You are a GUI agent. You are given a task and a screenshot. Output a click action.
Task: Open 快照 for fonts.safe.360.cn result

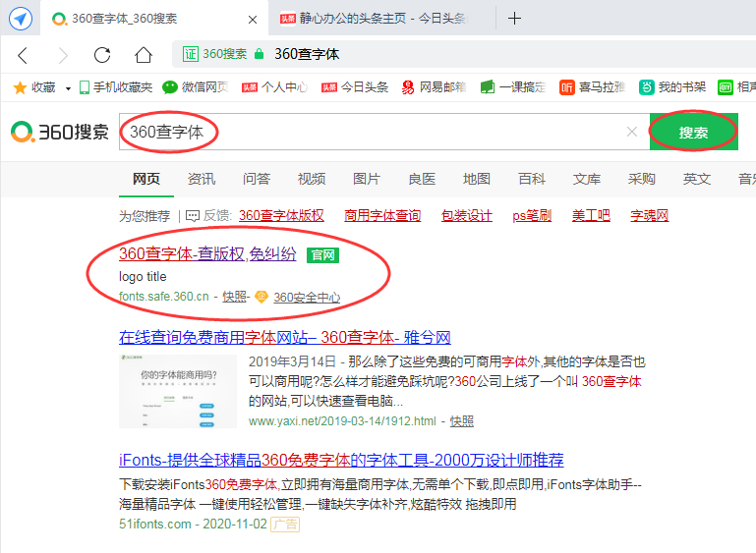point(234,298)
